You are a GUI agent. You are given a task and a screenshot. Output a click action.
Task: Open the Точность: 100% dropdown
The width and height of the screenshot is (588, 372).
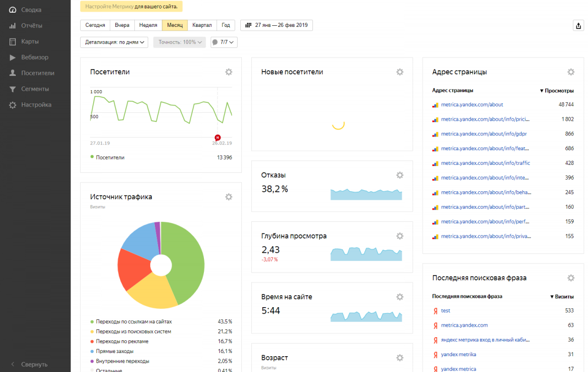[x=180, y=42]
